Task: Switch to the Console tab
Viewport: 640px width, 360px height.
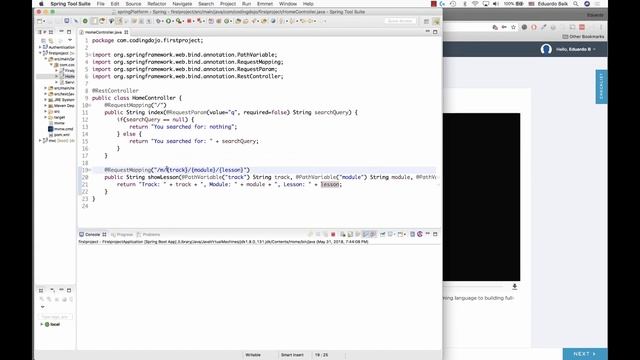Action: coord(92,234)
